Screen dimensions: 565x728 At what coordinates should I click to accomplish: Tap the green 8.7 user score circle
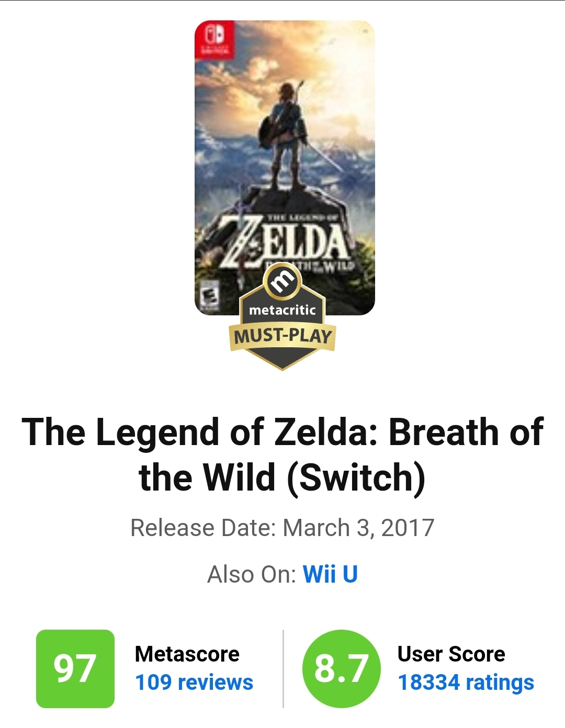pos(341,668)
